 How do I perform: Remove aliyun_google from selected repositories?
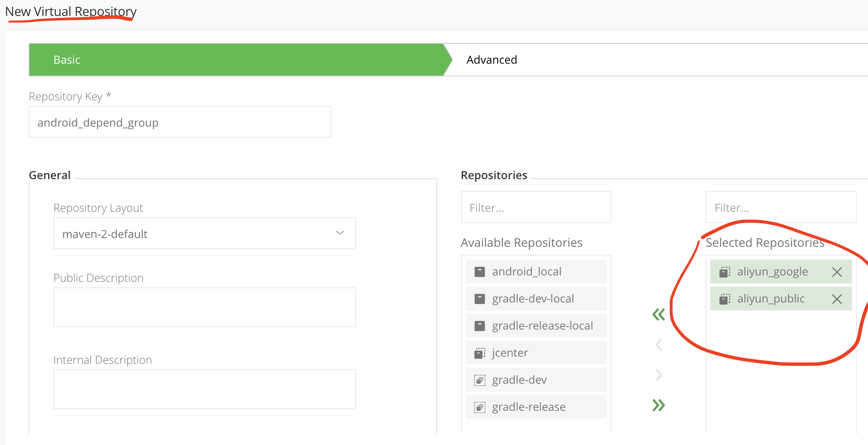837,272
